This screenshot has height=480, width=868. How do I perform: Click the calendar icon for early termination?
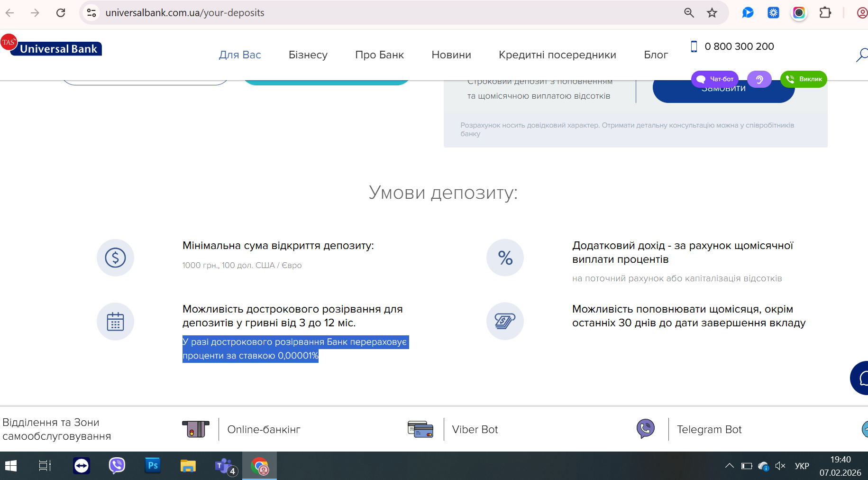pyautogui.click(x=115, y=321)
